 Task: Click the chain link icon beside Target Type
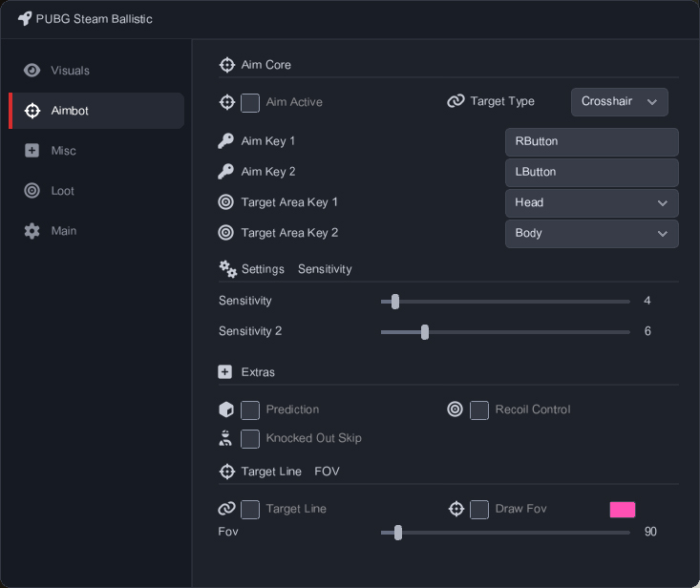coord(456,101)
